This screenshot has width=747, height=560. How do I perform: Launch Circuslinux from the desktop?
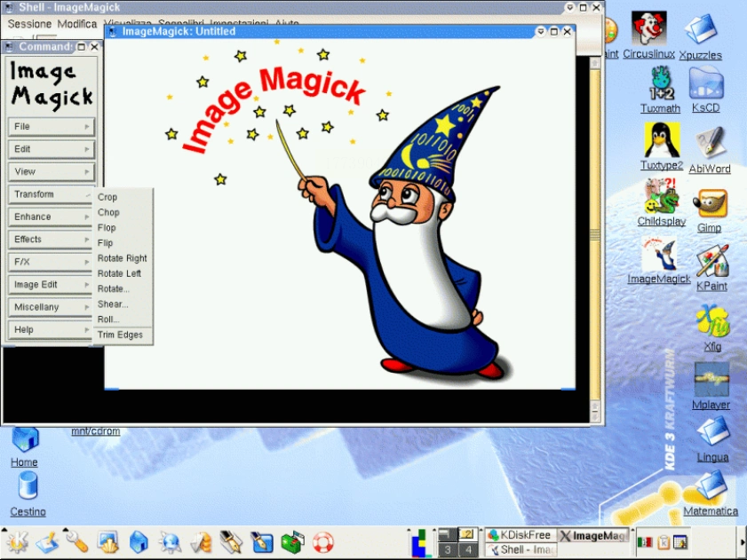coord(649,29)
